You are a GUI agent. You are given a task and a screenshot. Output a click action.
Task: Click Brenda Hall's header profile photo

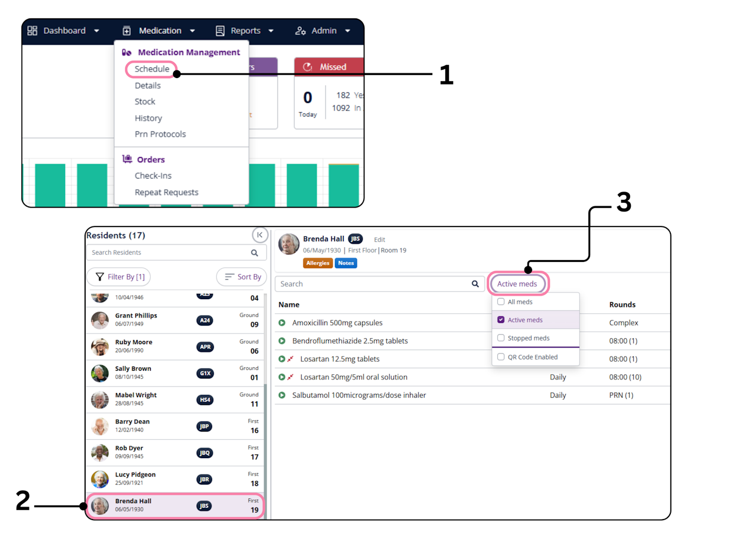tap(289, 244)
